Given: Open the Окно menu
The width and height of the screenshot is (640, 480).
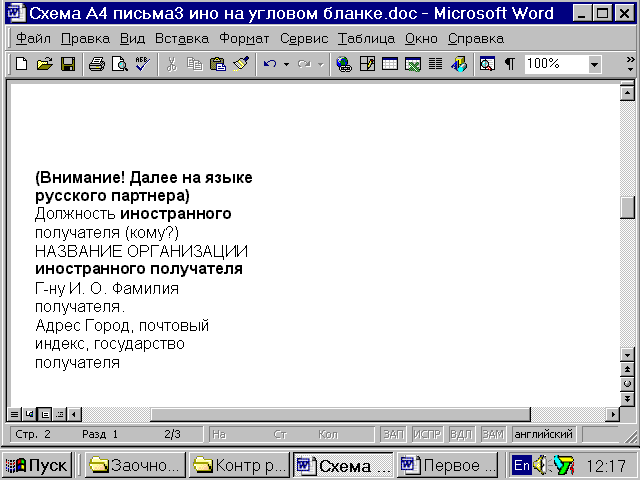Looking at the screenshot, I should click(421, 39).
